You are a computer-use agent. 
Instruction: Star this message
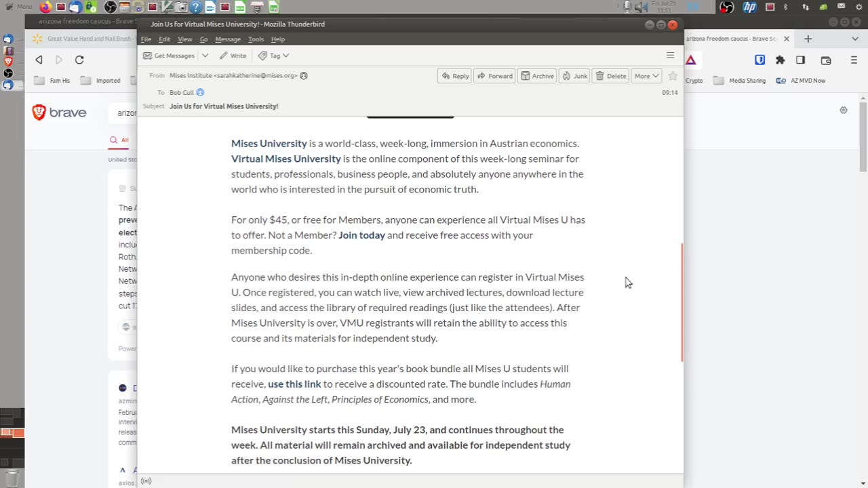click(672, 76)
